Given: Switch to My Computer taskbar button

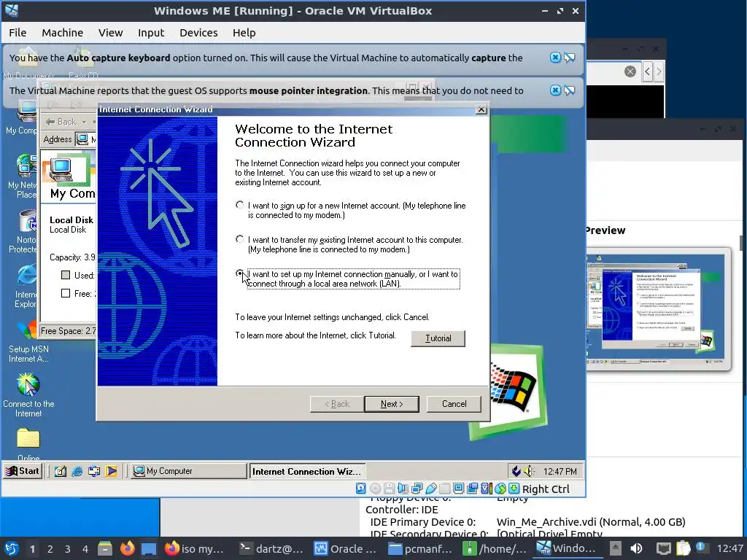Looking at the screenshot, I should (x=189, y=471).
